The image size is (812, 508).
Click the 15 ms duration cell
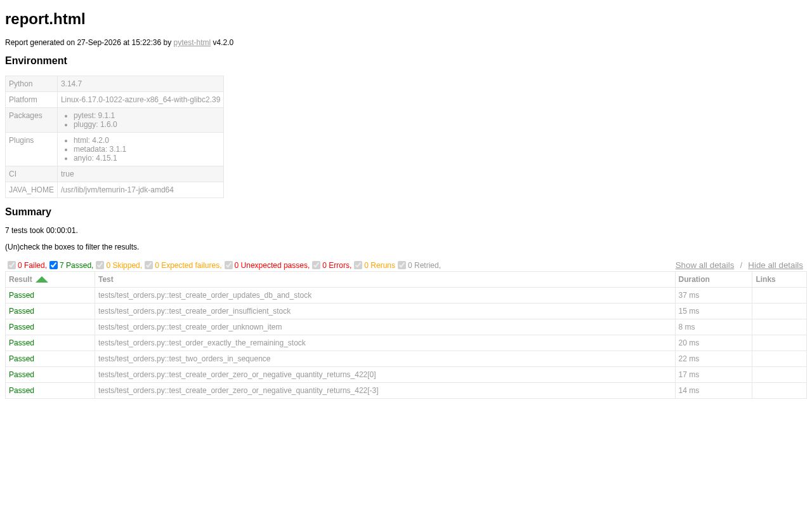pyautogui.click(x=714, y=311)
